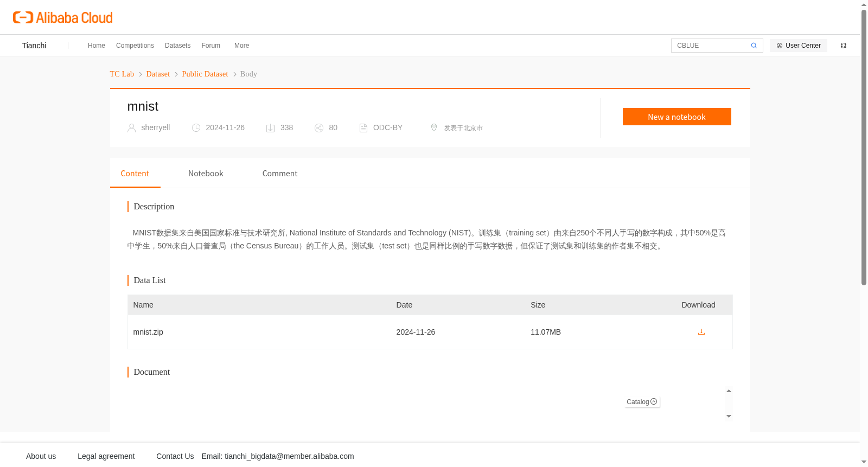Click the Download column header
868x467 pixels.
coord(698,305)
